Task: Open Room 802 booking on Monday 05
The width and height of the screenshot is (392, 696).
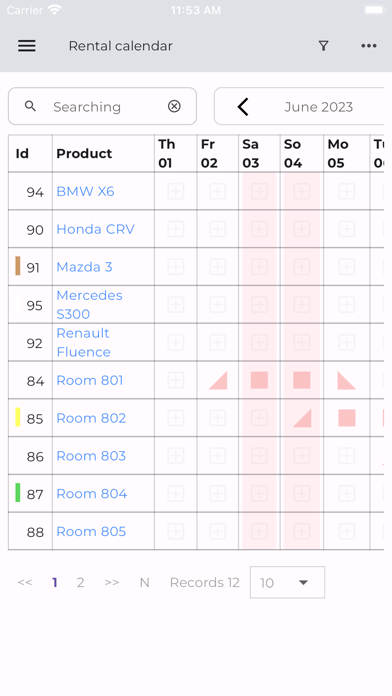Action: (347, 418)
